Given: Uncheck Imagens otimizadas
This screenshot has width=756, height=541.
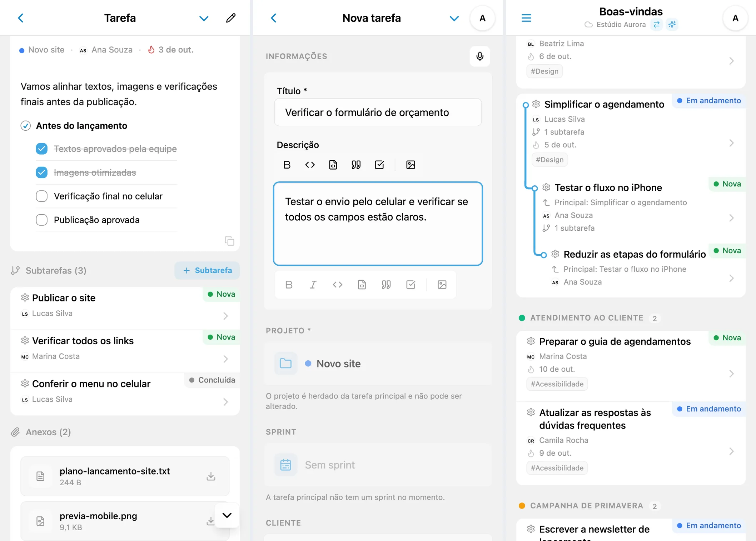Looking at the screenshot, I should (x=42, y=172).
